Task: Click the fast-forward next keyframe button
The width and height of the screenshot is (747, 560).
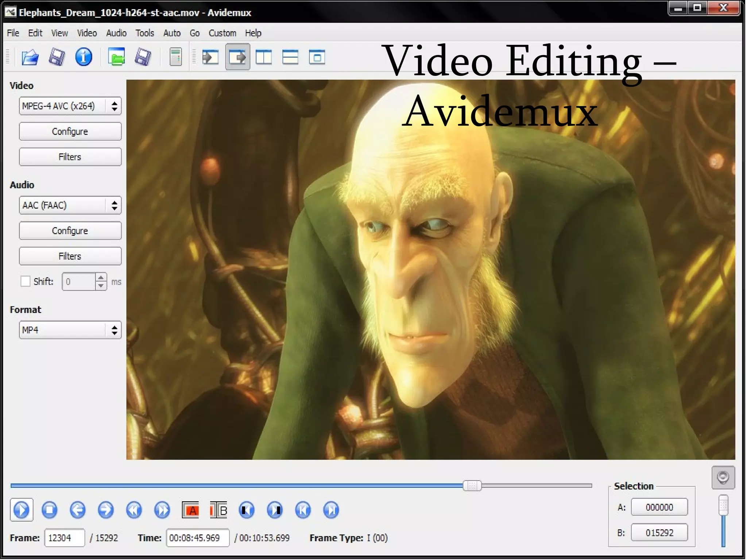Action: [x=162, y=510]
